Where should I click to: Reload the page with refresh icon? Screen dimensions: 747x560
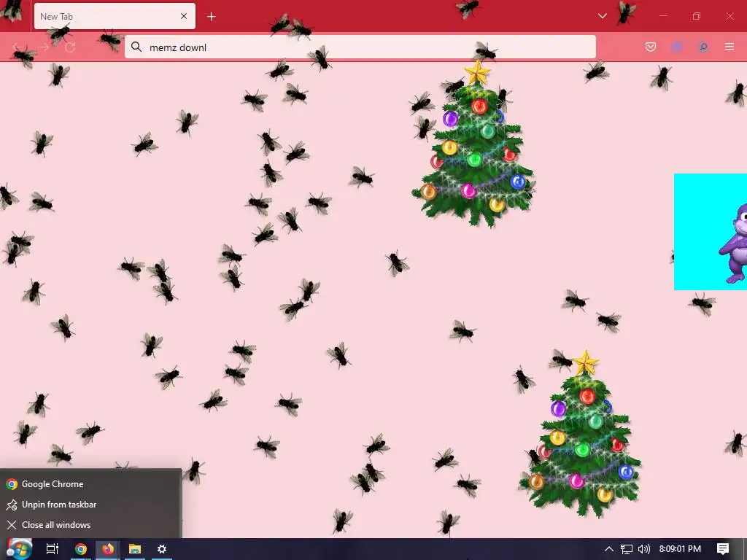pyautogui.click(x=70, y=47)
